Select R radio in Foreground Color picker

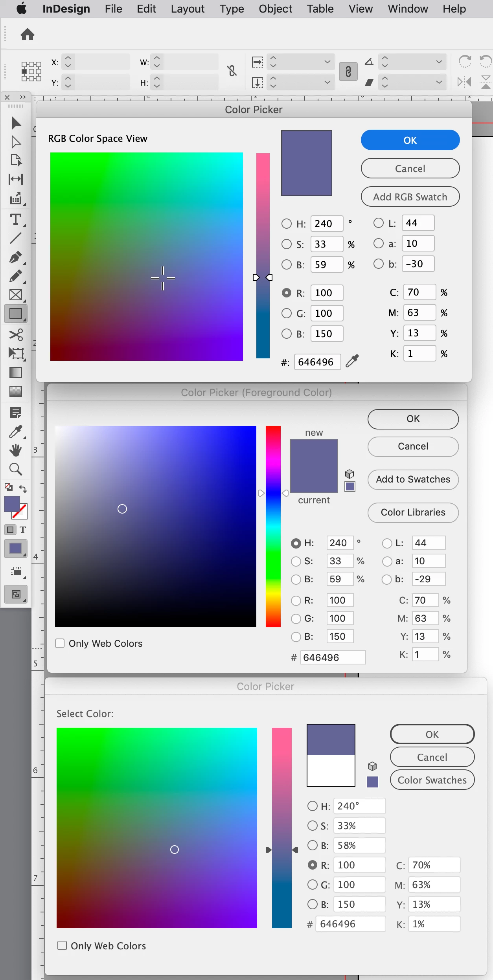(296, 601)
